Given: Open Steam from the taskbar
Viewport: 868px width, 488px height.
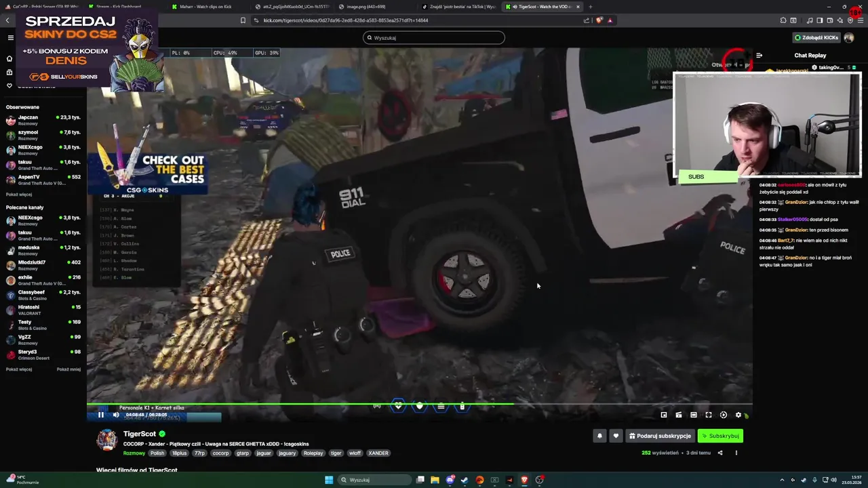Looking at the screenshot, I should tap(465, 480).
